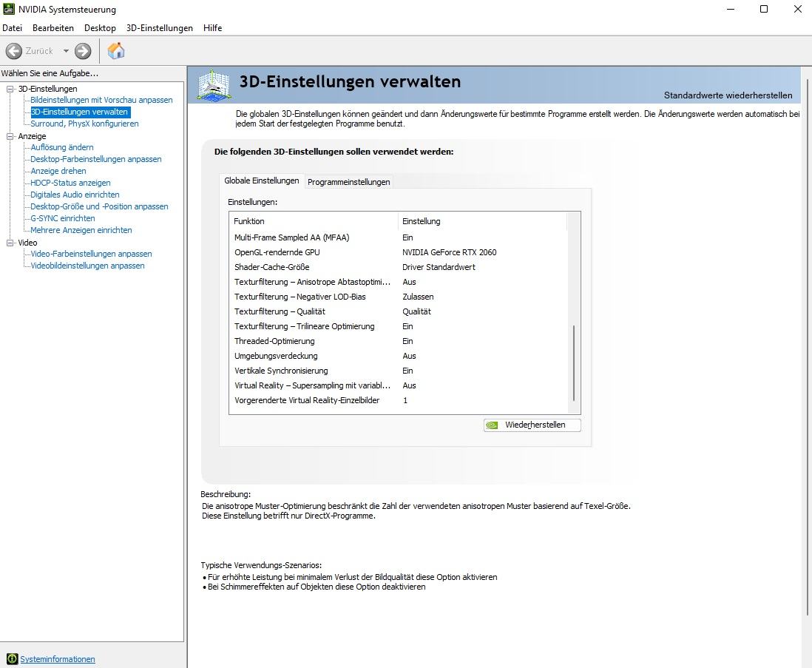Select the Vertikale Synchronisierung row

tap(399, 371)
